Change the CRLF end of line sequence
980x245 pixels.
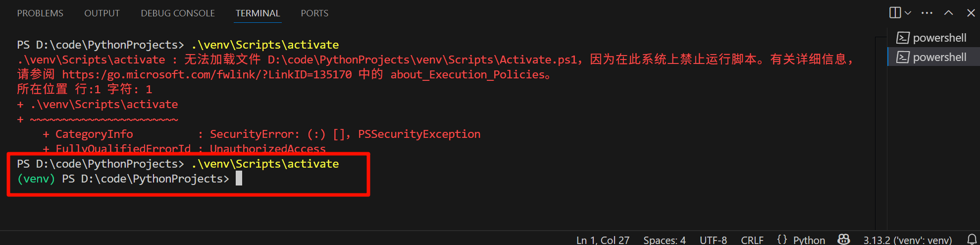point(752,240)
